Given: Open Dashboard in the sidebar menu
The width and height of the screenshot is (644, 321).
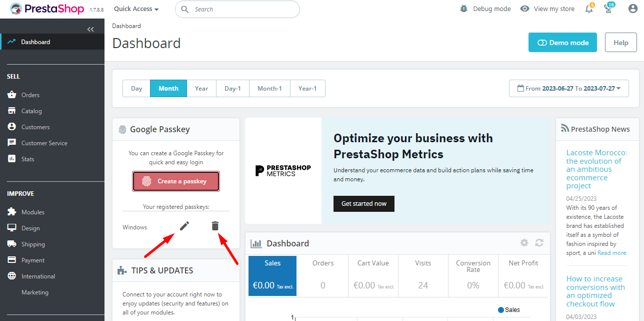Looking at the screenshot, I should tap(52, 42).
